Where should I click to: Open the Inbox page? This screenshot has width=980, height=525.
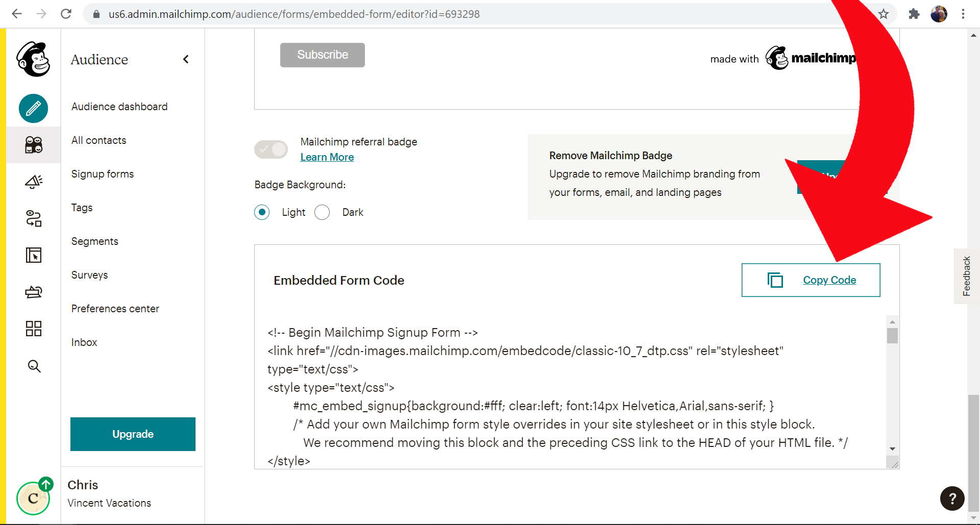click(84, 342)
